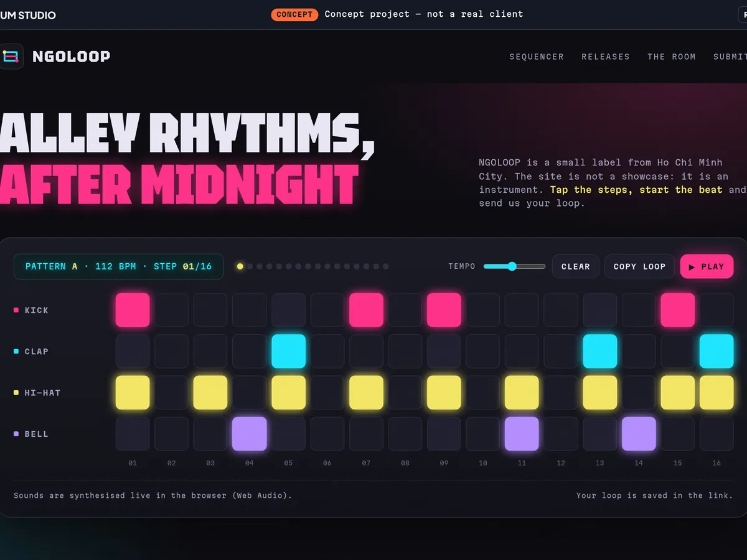Toggle off Bell step 04 pad

point(250,434)
